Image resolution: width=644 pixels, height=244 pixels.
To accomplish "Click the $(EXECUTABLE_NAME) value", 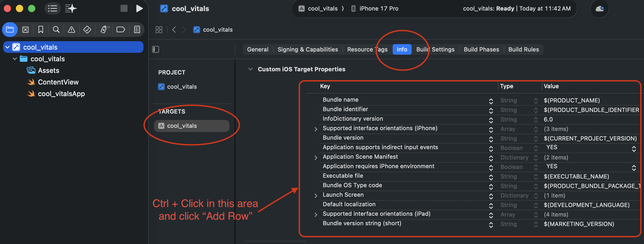I will pos(576,176).
